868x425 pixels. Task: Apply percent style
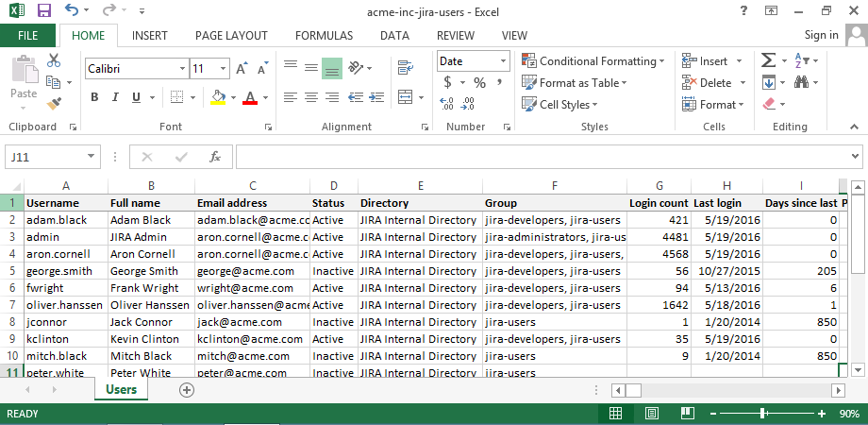tap(479, 83)
